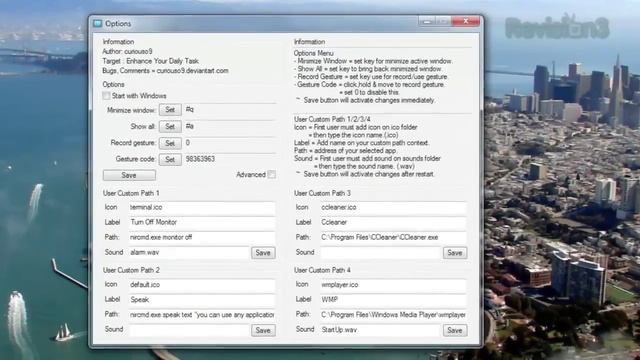Viewport: 640px width, 360px height.
Task: Click the curiouso9.deviantart.com bugs line
Action: click(165, 71)
